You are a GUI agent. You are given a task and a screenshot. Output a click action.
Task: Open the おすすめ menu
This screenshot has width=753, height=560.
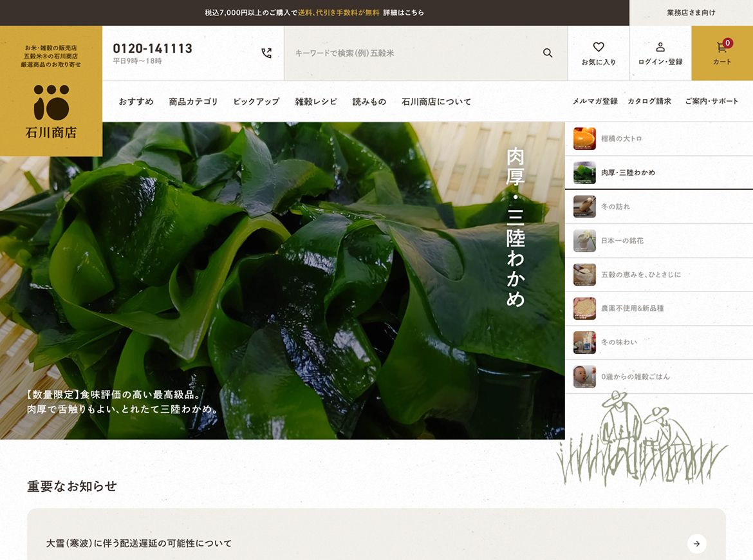[x=136, y=102]
